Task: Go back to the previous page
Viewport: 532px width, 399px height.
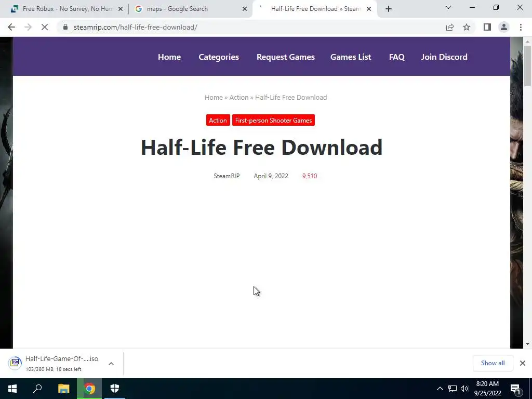Action: click(x=11, y=27)
